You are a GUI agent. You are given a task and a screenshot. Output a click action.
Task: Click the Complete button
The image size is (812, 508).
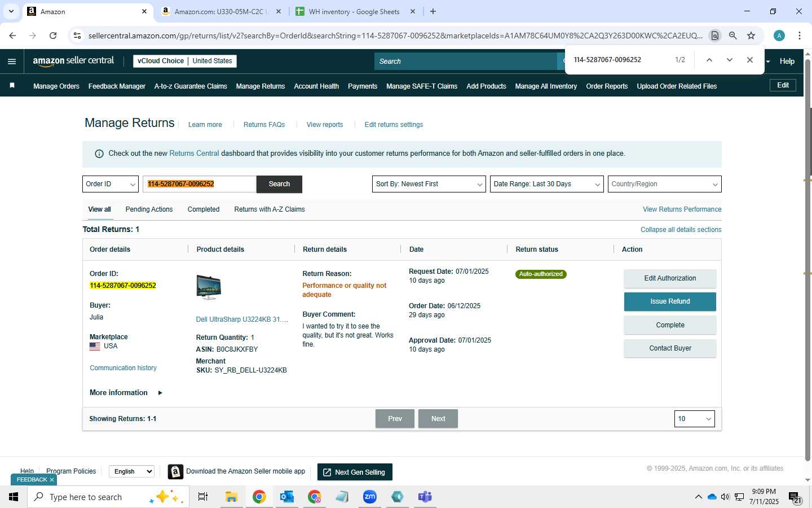670,325
